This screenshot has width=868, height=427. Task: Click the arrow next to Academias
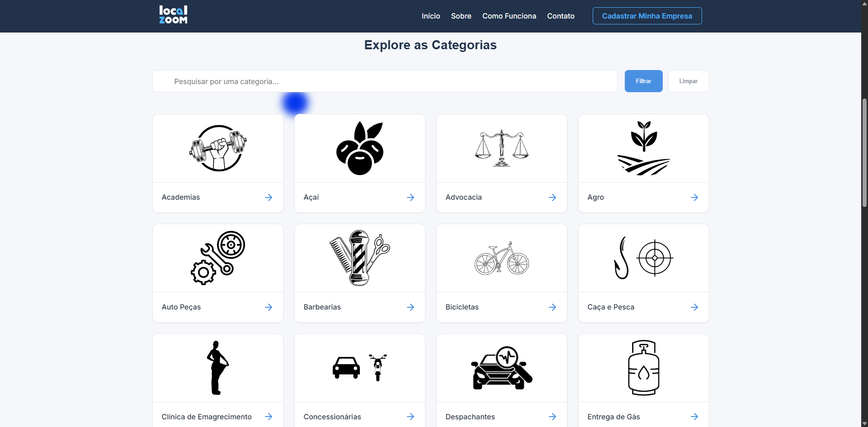pos(269,197)
